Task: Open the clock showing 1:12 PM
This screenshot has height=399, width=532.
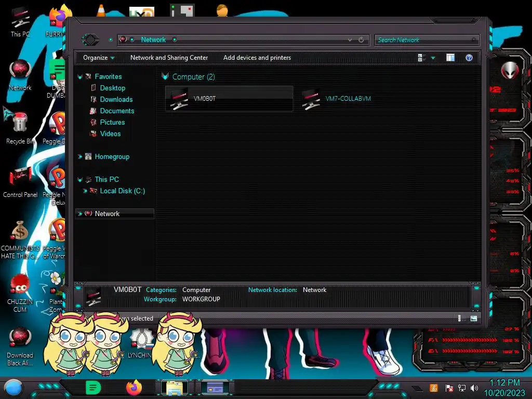Action: (504, 388)
